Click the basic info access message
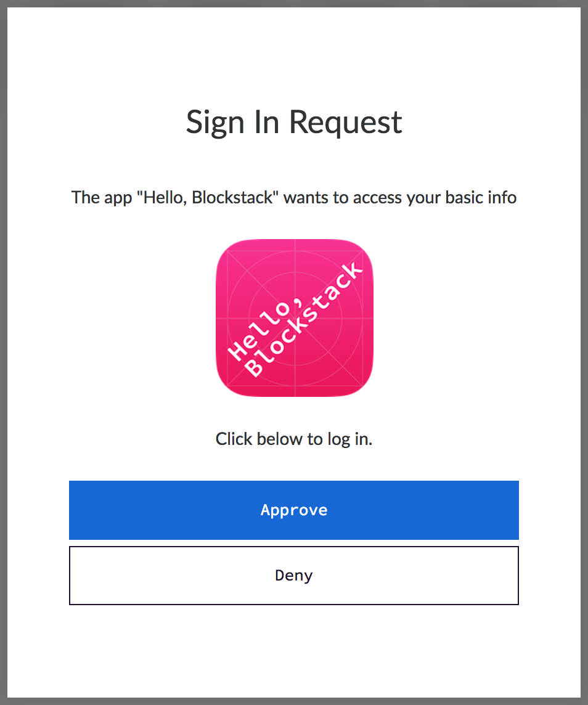588x705 pixels. (294, 197)
